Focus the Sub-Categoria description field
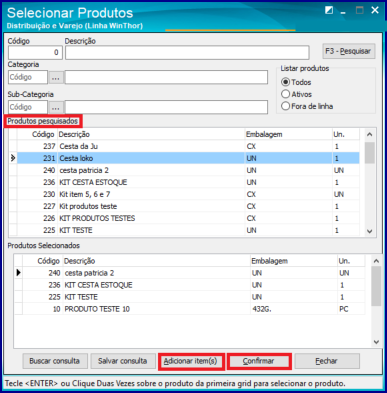The width and height of the screenshot is (387, 393). 166,107
